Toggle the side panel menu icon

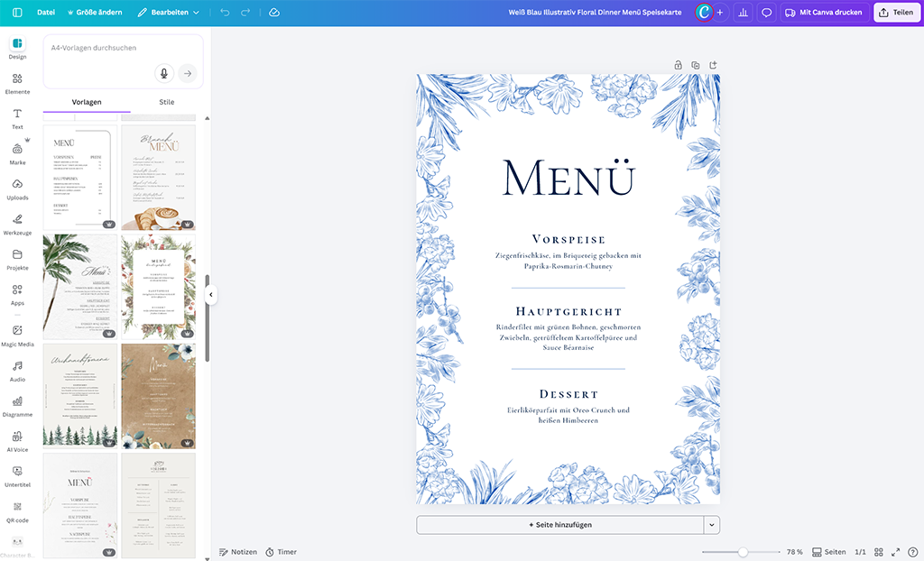pos(17,13)
